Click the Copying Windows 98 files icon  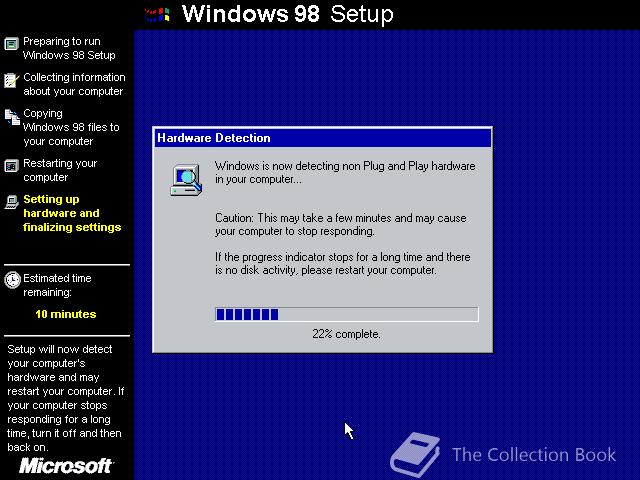(x=12, y=117)
